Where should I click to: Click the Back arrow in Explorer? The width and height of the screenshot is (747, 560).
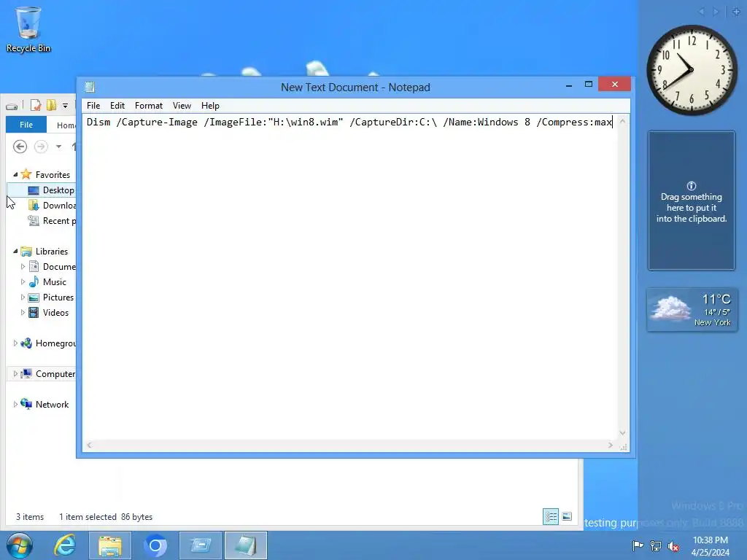[x=20, y=146]
